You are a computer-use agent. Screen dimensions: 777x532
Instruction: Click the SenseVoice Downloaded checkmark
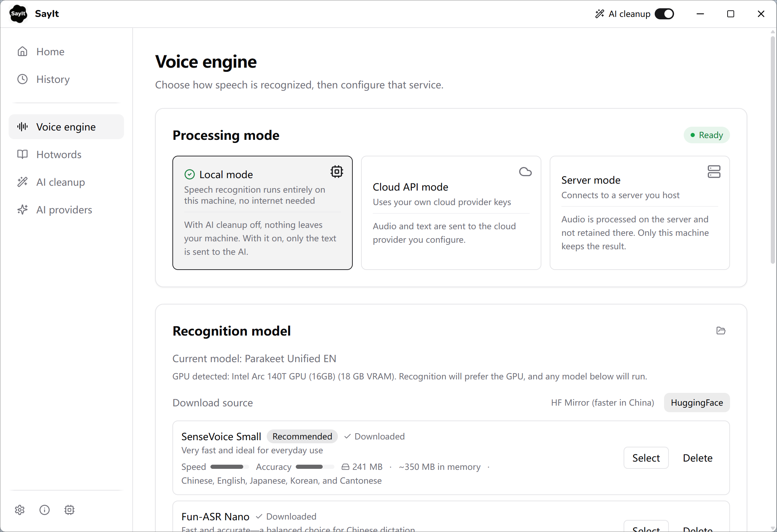coord(348,436)
